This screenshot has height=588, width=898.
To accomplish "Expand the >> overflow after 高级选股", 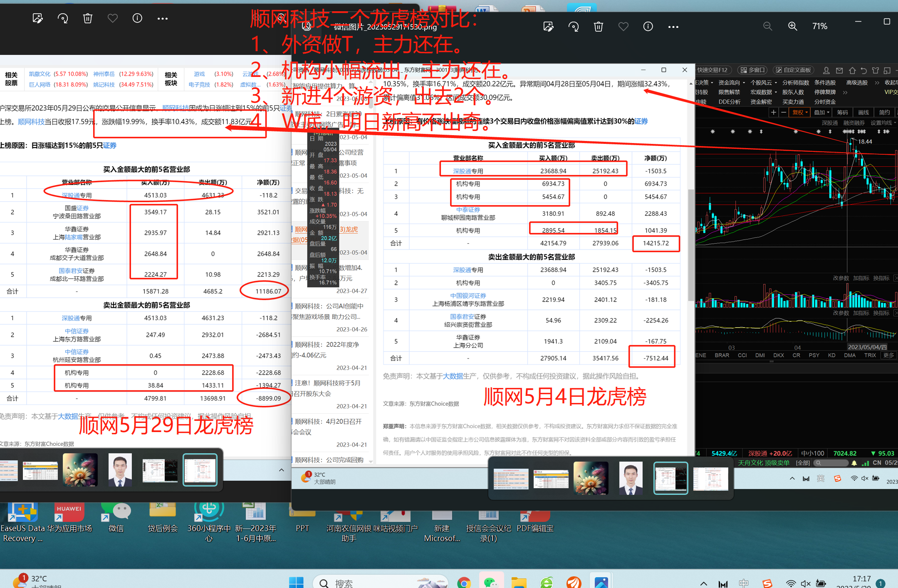I will (877, 82).
